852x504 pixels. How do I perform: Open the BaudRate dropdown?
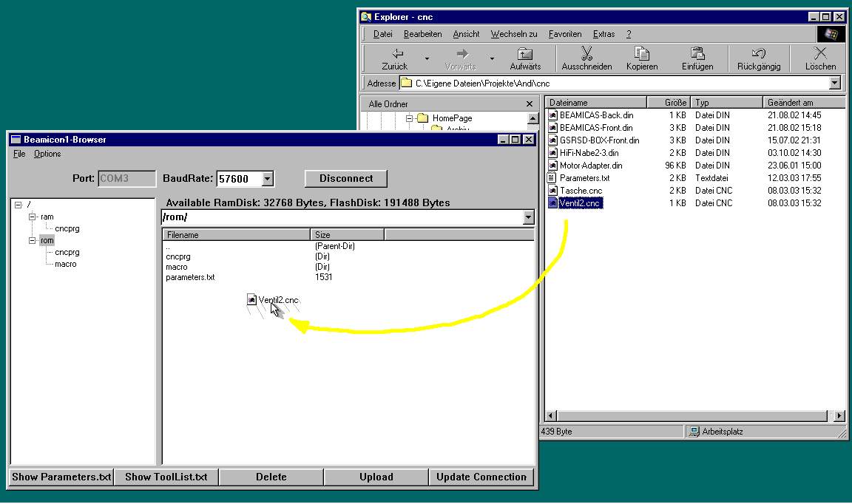pyautogui.click(x=267, y=179)
